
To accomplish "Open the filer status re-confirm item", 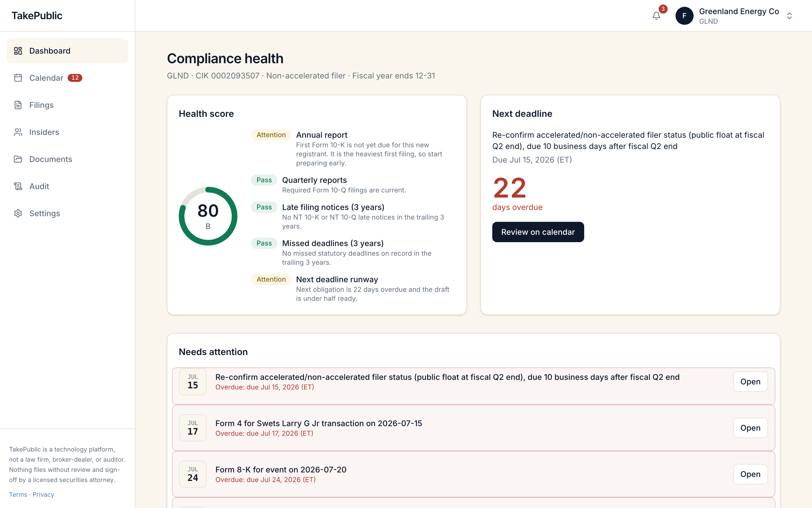I will [x=750, y=382].
